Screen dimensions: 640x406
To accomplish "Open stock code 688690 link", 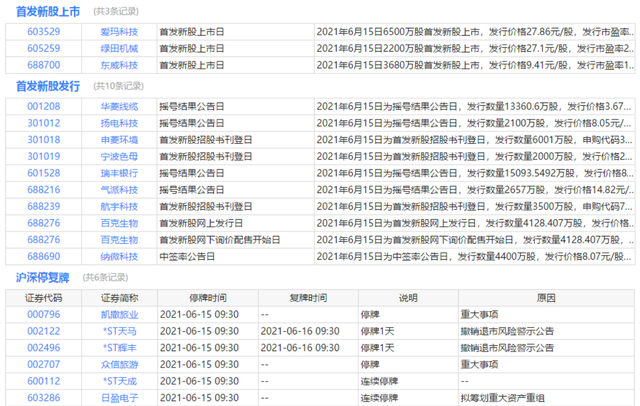I will [44, 256].
